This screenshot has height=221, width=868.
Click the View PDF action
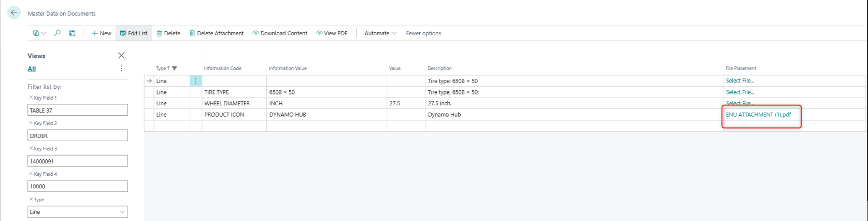pyautogui.click(x=332, y=33)
